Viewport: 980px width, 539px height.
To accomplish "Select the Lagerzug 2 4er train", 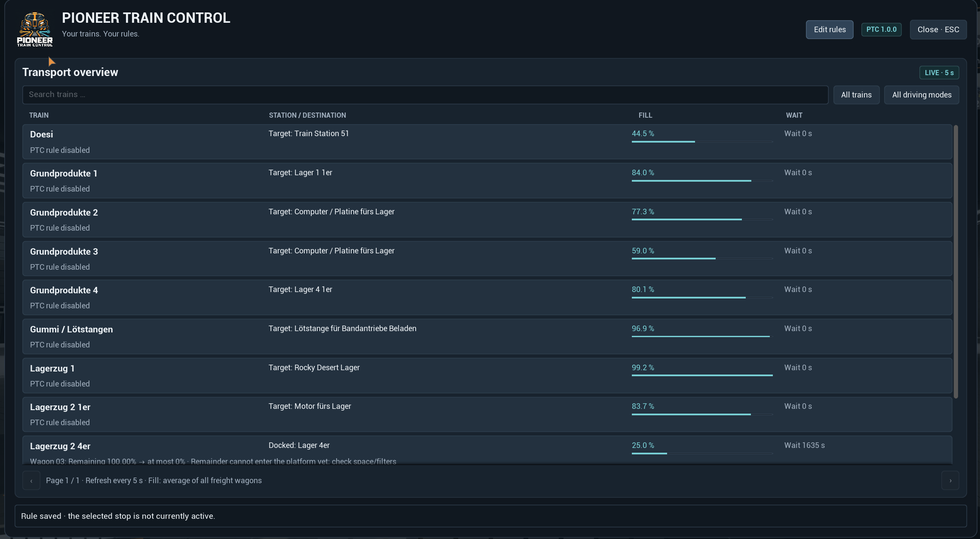I will pos(487,450).
